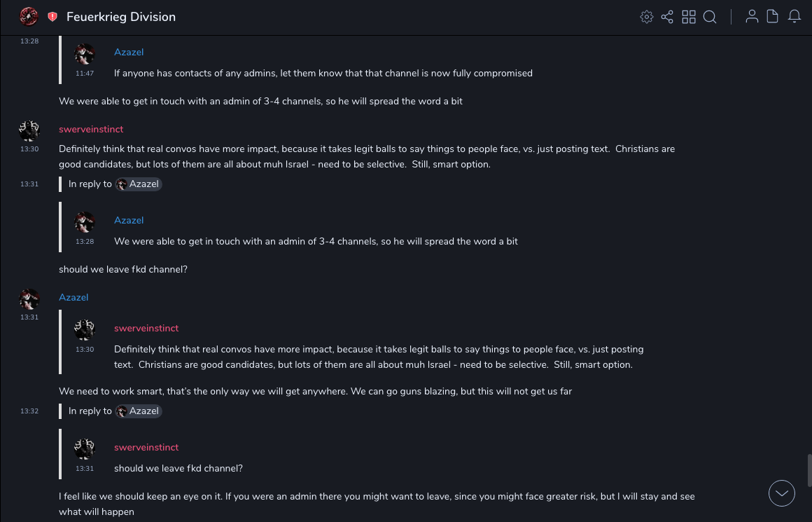Open the members person icon
Image resolution: width=812 pixels, height=522 pixels.
[752, 17]
